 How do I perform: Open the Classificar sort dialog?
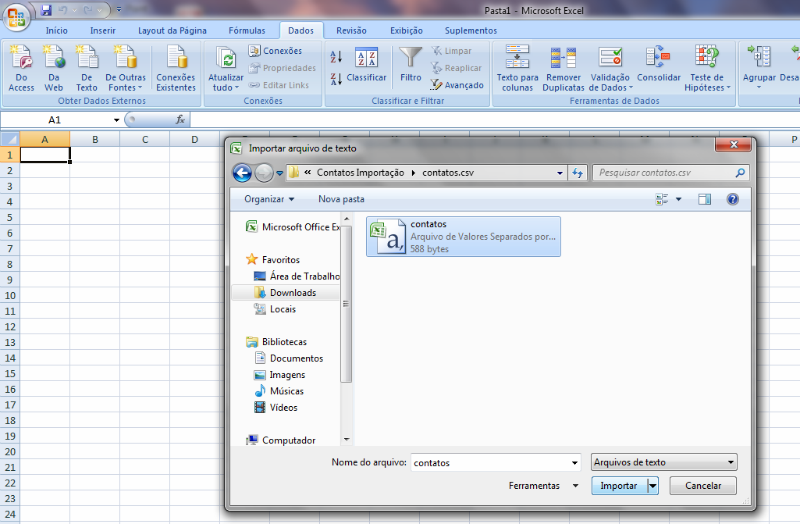(366, 65)
